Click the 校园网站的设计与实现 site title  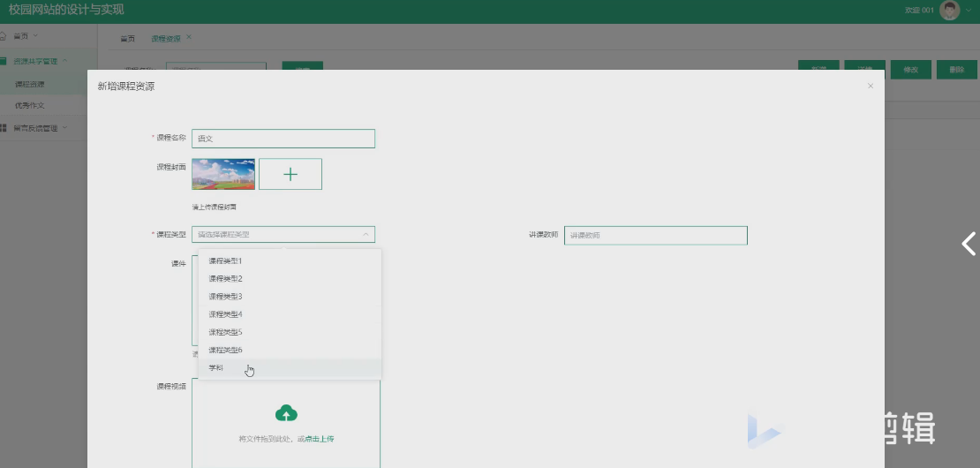[x=66, y=10]
